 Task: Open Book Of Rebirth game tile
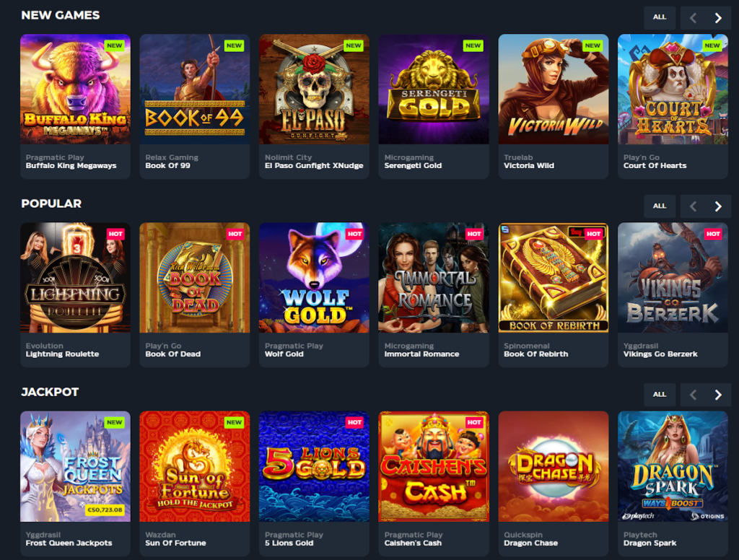pyautogui.click(x=554, y=278)
